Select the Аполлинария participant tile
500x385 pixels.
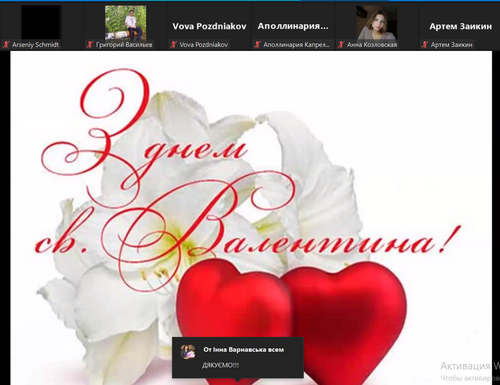click(293, 26)
